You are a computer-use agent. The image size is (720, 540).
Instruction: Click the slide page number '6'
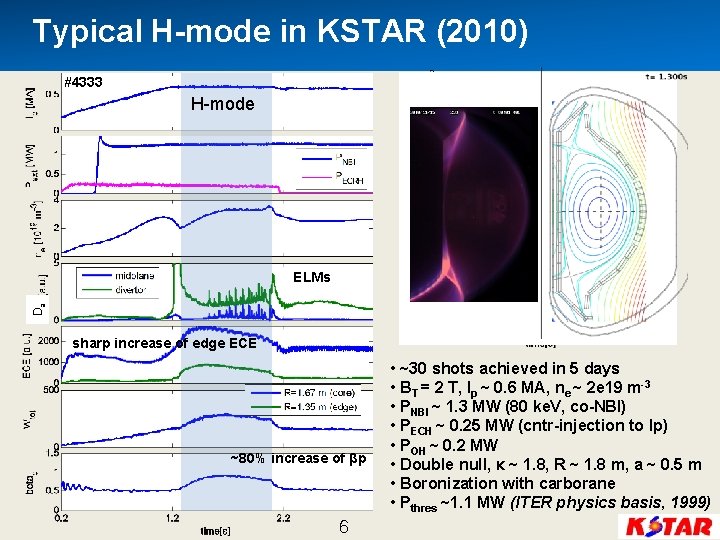tap(343, 527)
